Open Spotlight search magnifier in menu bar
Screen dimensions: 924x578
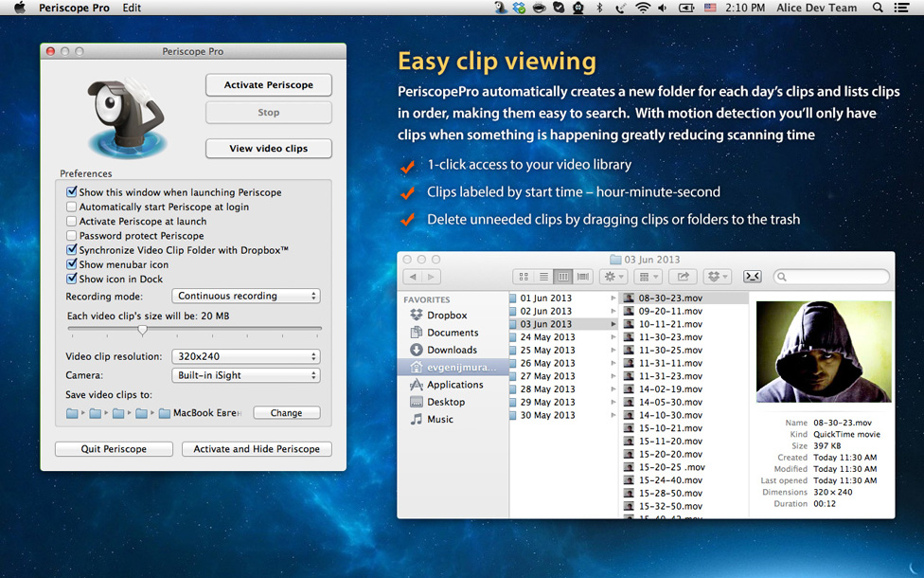(x=878, y=8)
